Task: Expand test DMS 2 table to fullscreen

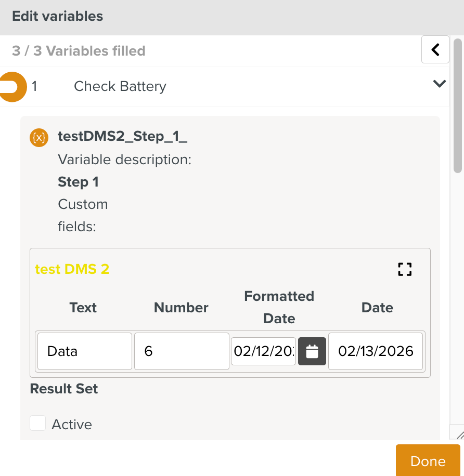Action: [404, 269]
